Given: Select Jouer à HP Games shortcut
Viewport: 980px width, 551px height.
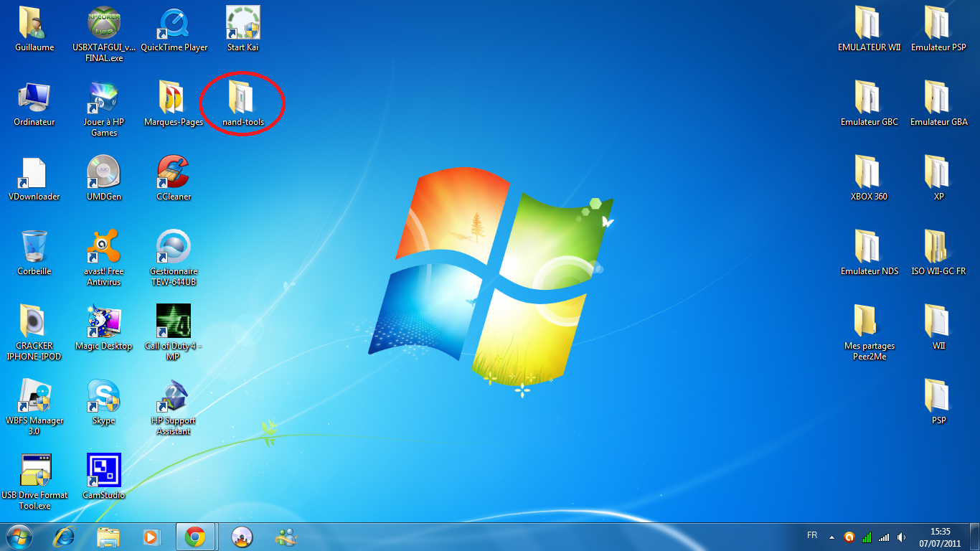Looking at the screenshot, I should click(104, 109).
